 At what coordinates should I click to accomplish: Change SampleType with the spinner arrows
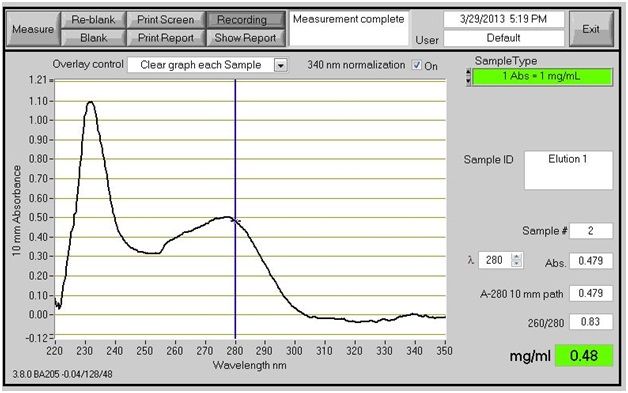[468, 77]
